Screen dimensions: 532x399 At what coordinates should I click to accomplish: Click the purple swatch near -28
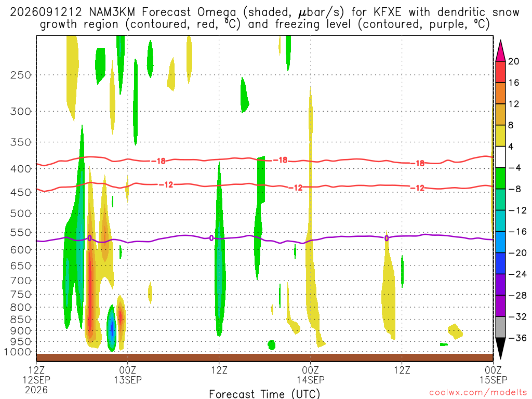pos(500,305)
